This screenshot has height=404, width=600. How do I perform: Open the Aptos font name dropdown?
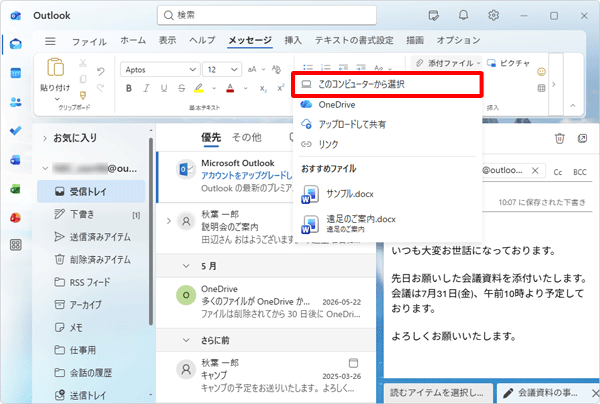point(160,70)
